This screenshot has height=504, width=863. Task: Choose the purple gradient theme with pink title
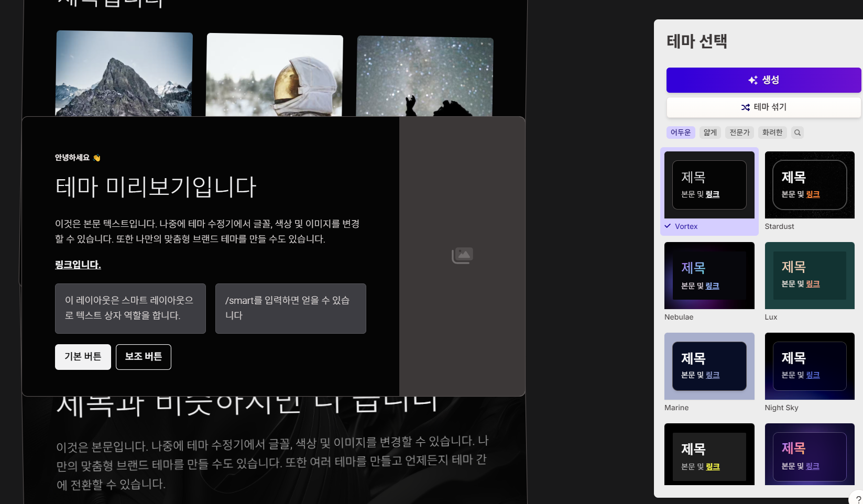(x=810, y=454)
